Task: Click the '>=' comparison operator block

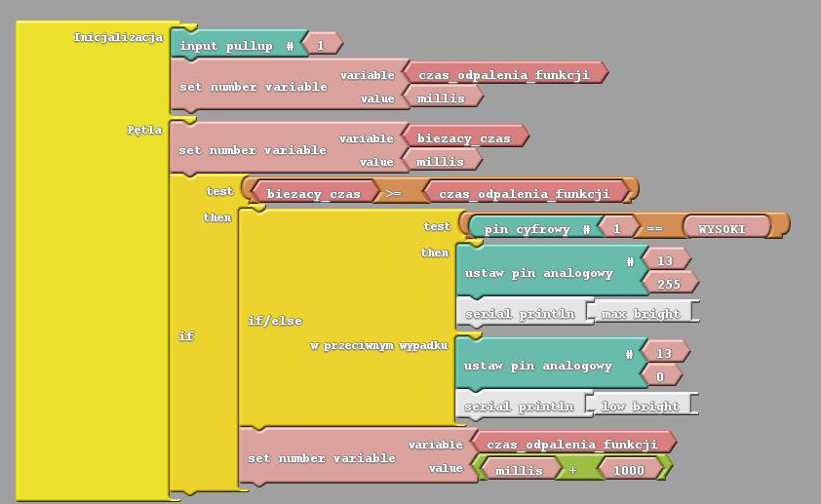Action: coord(393,193)
